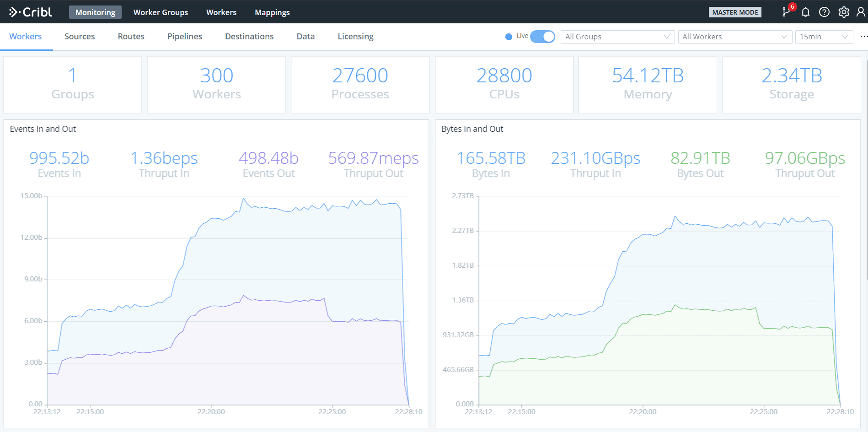868x432 pixels.
Task: Expand the All Groups dropdown
Action: point(617,37)
